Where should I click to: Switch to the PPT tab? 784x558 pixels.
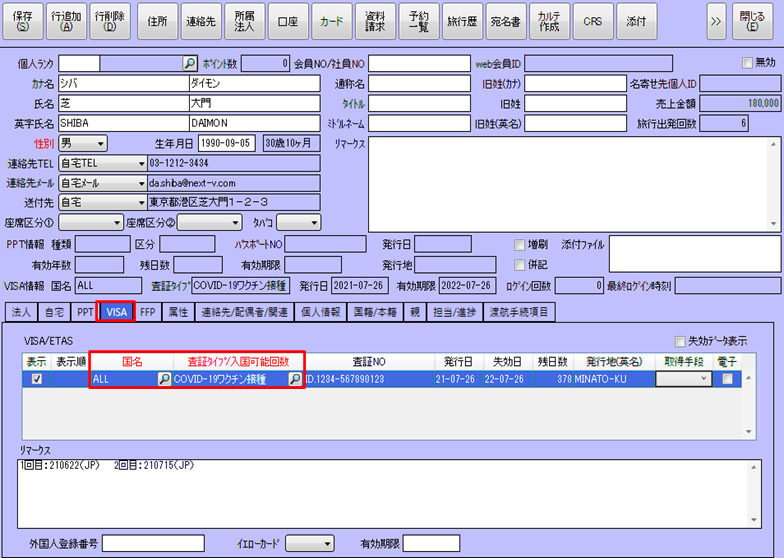coord(85,312)
